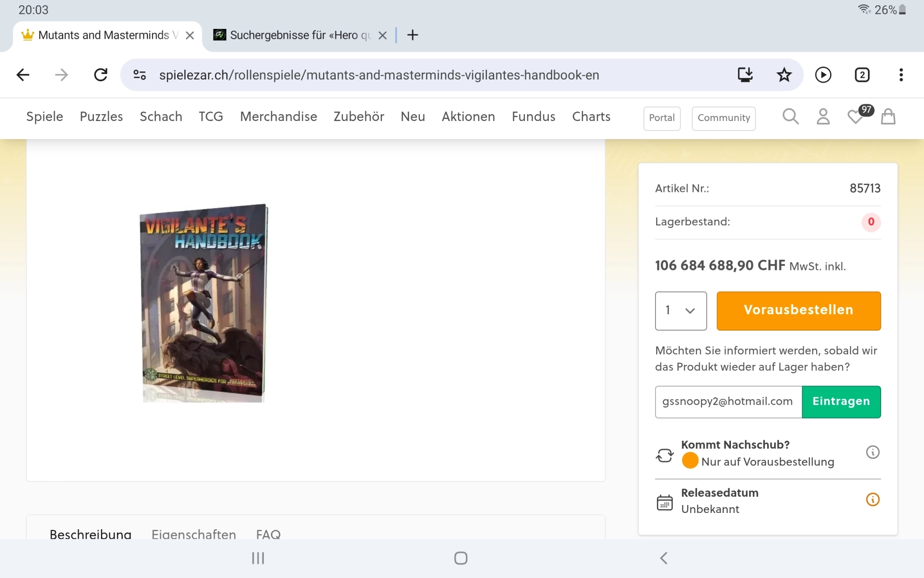Go back with the browser back arrow

(23, 75)
